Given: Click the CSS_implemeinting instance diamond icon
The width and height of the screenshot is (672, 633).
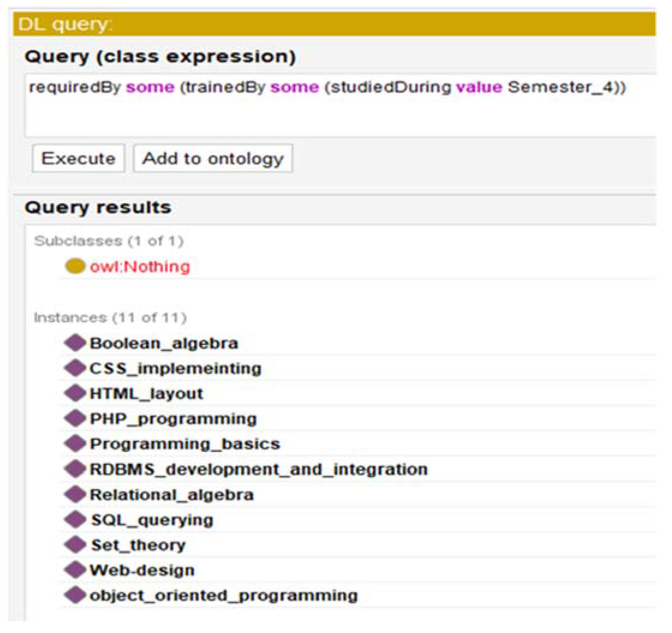Looking at the screenshot, I should (75, 368).
